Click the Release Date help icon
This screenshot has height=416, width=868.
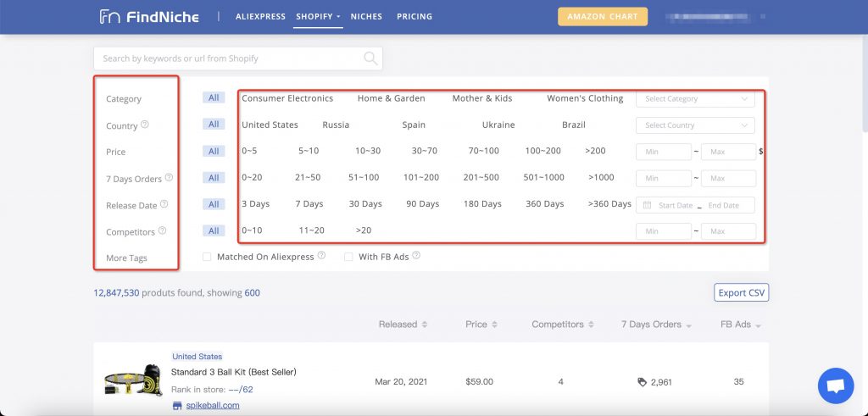pyautogui.click(x=164, y=204)
